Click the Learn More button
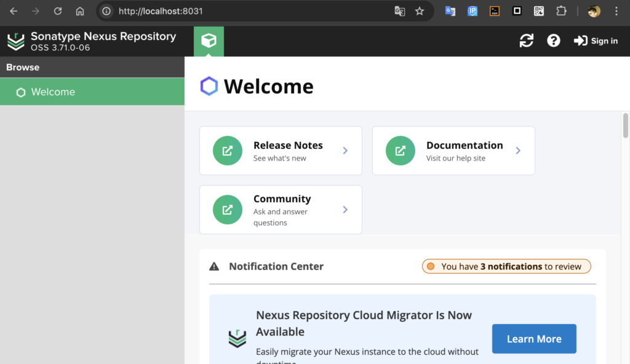This screenshot has width=630, height=364. (x=534, y=339)
